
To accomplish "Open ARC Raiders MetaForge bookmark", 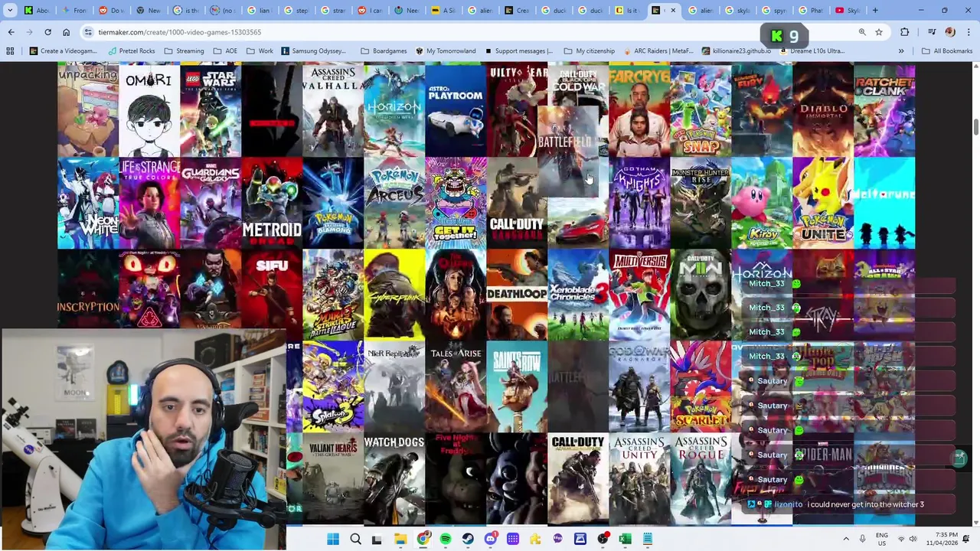I will 659,51.
